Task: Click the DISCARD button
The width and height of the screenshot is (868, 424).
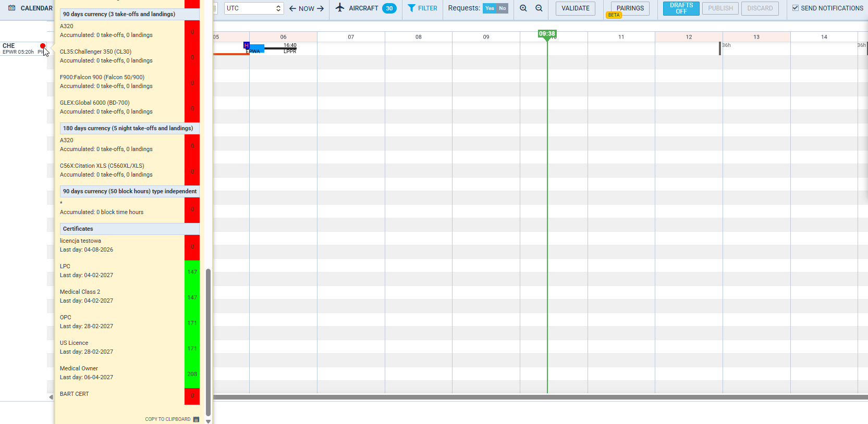Action: (x=760, y=8)
